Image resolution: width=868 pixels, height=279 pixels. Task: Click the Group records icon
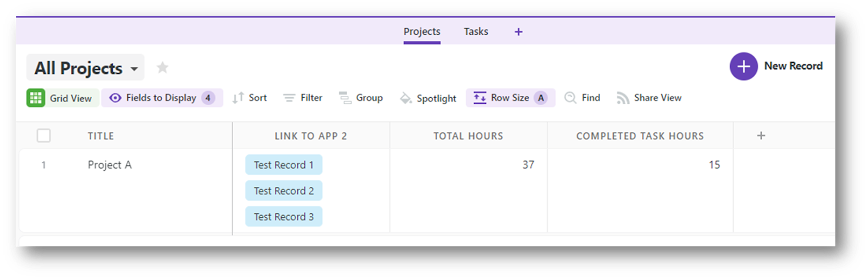click(345, 98)
